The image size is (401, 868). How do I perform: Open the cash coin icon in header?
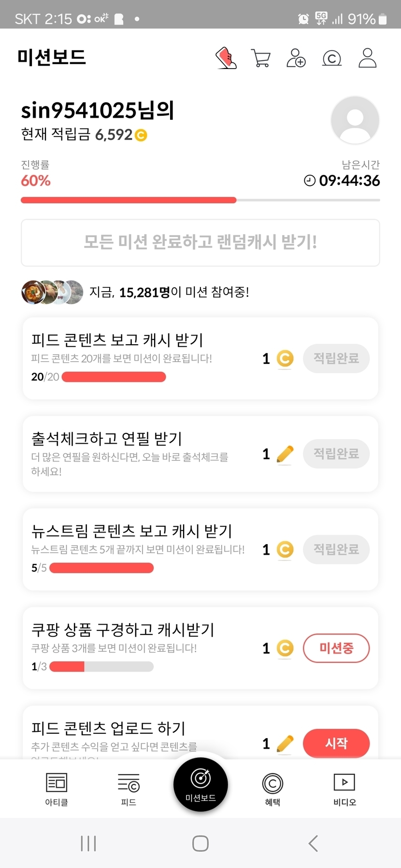[331, 58]
